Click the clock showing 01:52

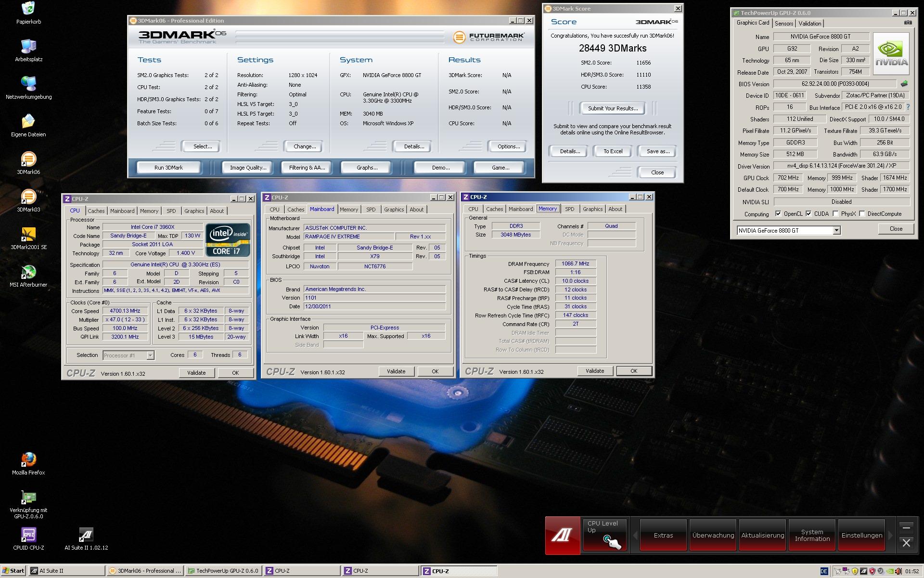(911, 571)
